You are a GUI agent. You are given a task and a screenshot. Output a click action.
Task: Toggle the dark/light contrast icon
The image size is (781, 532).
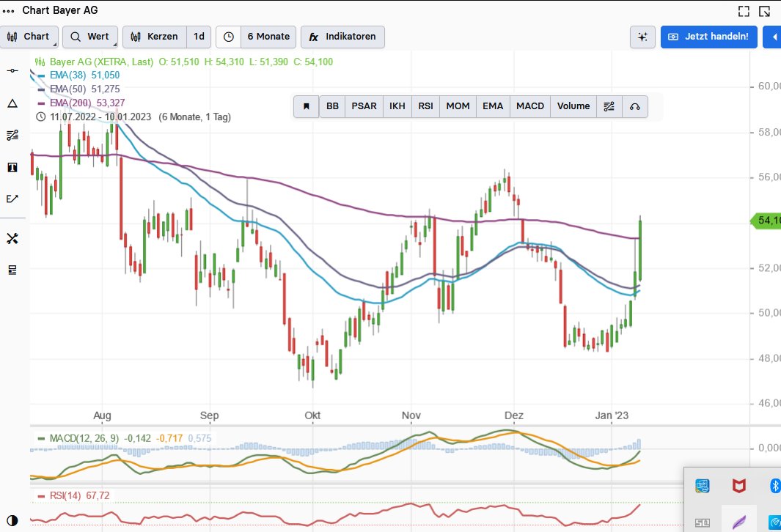pyautogui.click(x=12, y=520)
